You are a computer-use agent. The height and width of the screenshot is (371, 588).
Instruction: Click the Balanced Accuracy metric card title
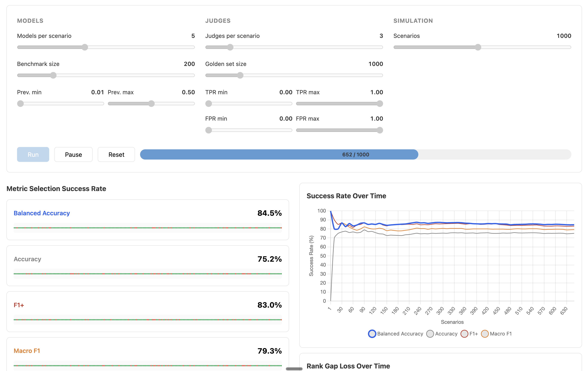[x=42, y=213]
